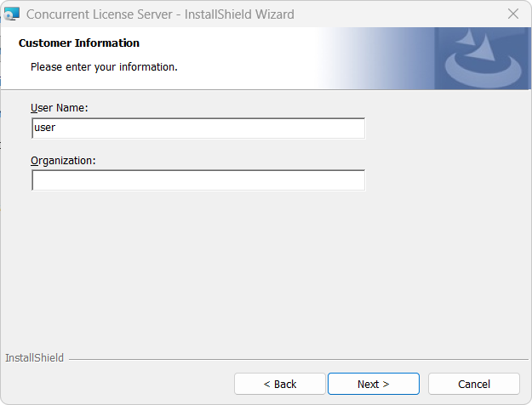Proceed by clicking Next
This screenshot has width=532, height=405.
tap(374, 384)
